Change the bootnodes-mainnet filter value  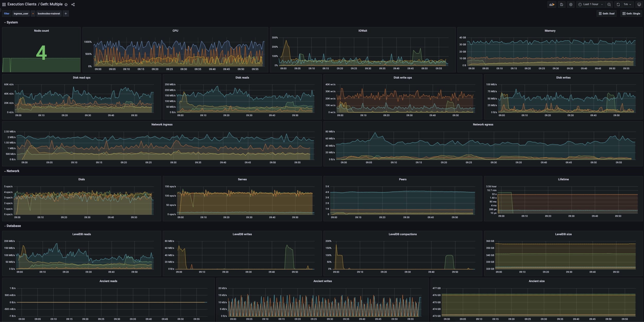tap(49, 14)
